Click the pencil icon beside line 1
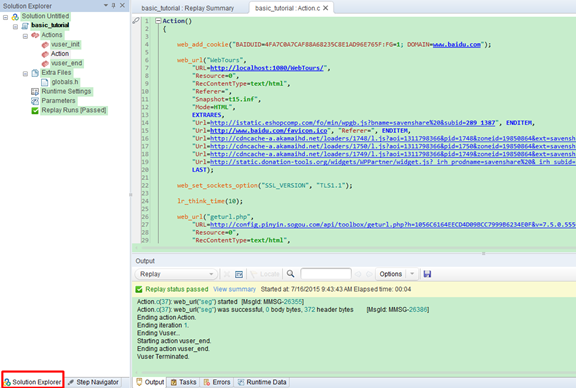This screenshot has width=576, height=388. (136, 21)
